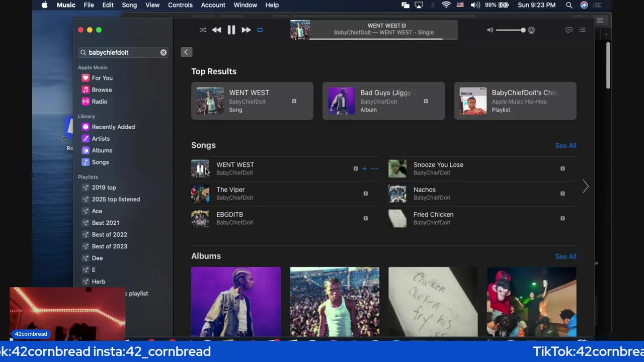Image resolution: width=644 pixels, height=362 pixels.
Task: Open the handwritten Chicken album cover
Action: pyautogui.click(x=433, y=301)
